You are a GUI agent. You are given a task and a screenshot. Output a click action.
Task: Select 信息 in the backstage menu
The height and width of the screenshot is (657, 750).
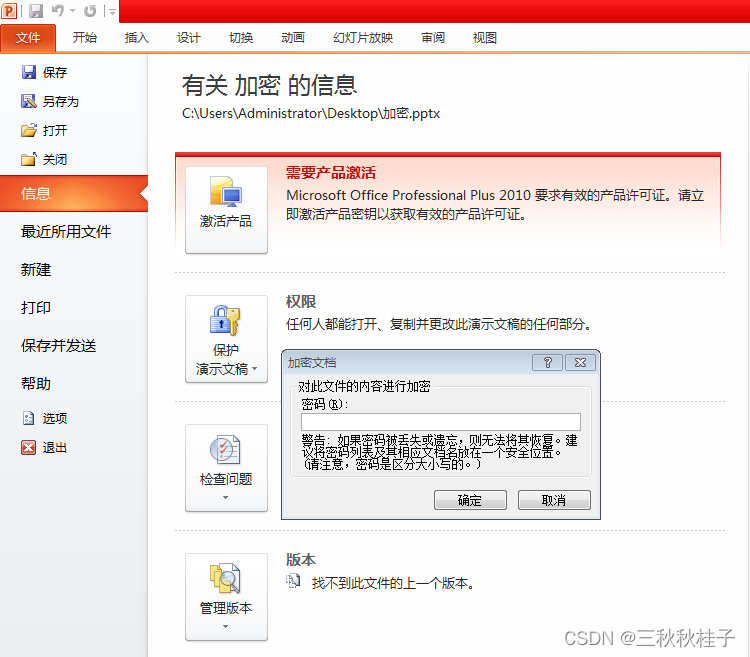pos(74,193)
